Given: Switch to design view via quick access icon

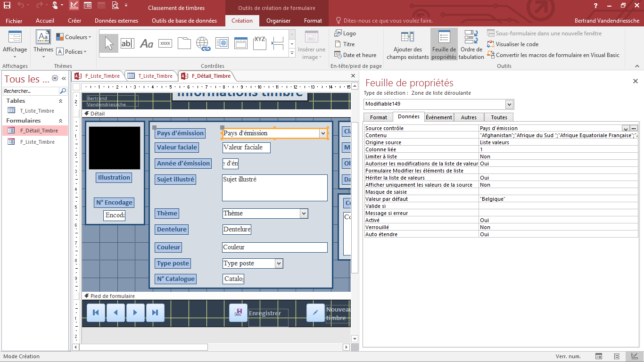Looking at the screenshot, I should pos(74,6).
